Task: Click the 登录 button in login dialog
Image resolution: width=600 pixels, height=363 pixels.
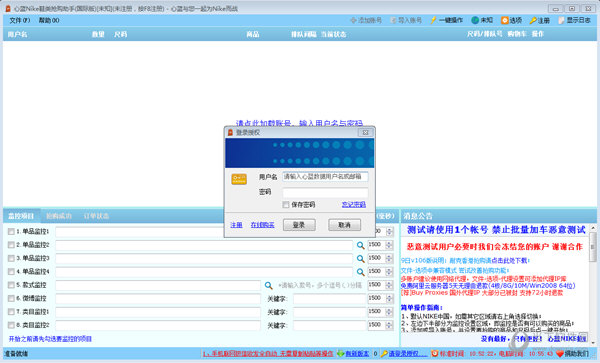Action: pyautogui.click(x=299, y=225)
